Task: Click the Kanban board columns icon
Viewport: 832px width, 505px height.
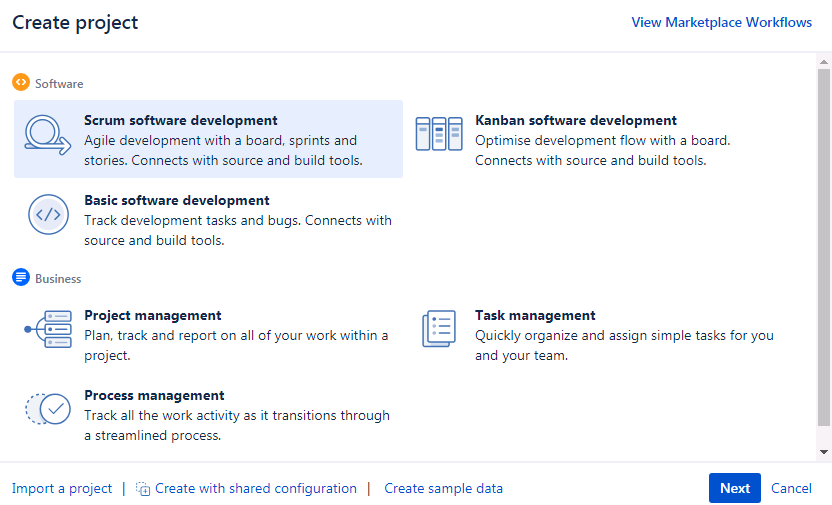Action: pos(439,134)
